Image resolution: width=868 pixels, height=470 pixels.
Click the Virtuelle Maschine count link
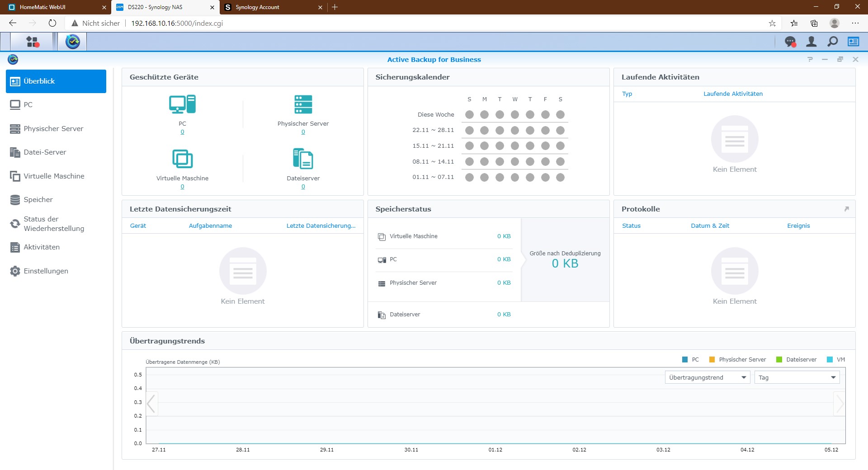pyautogui.click(x=182, y=187)
